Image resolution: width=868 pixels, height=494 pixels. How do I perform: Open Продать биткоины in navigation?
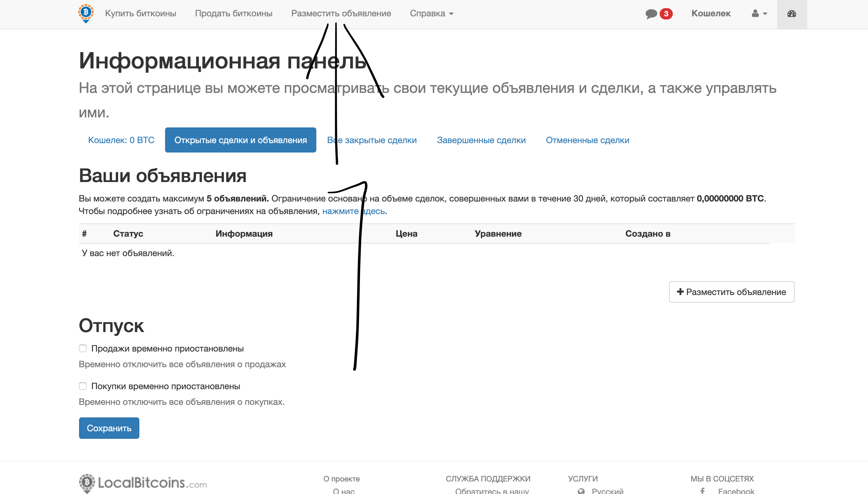(x=233, y=13)
